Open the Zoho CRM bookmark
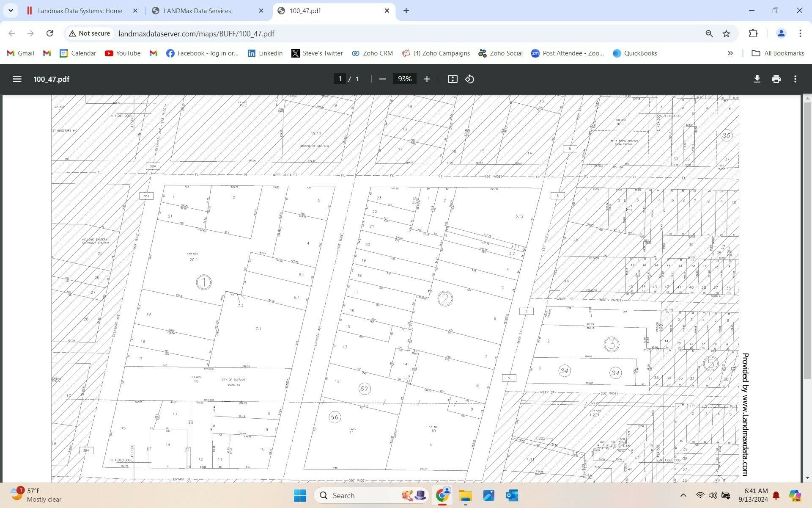Screen dimensions: 812x508 (x=372, y=53)
